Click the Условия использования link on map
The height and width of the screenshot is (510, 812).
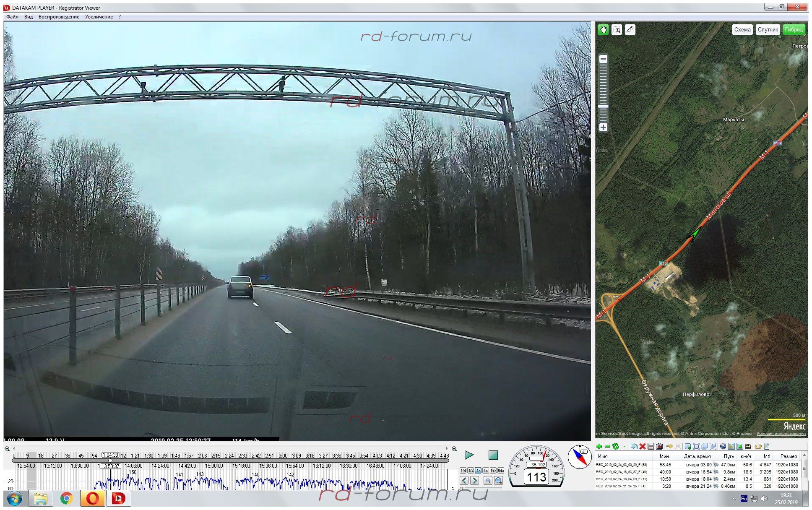coord(781,434)
